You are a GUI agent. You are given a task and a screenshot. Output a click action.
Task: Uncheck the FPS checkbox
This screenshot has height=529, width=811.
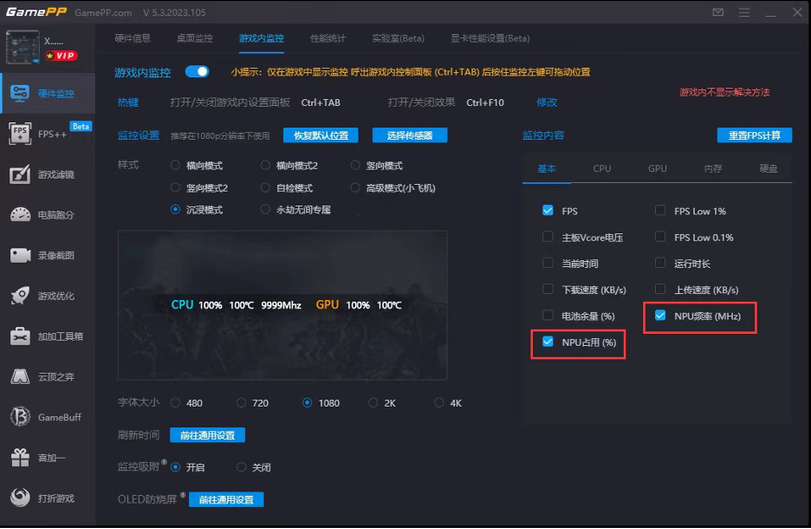pyautogui.click(x=548, y=210)
